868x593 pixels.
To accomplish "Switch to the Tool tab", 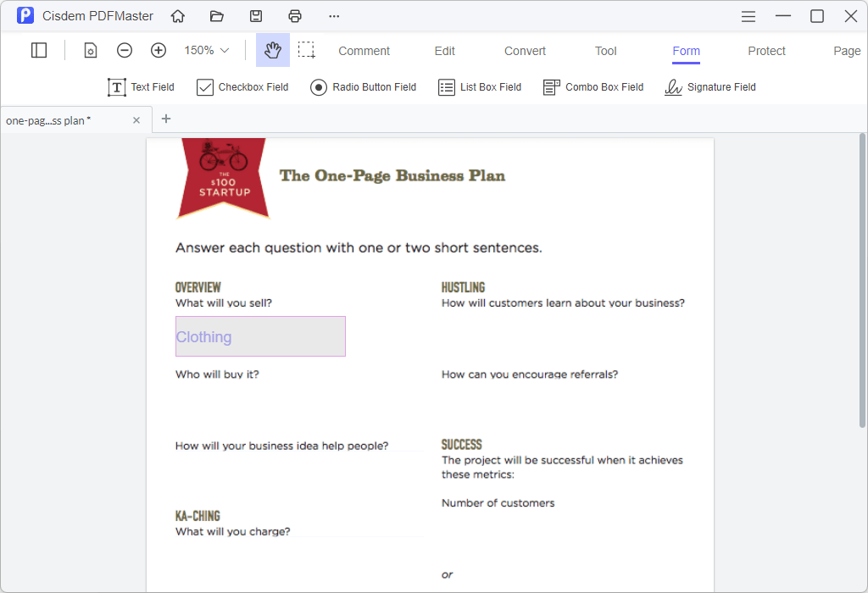I will (x=605, y=51).
